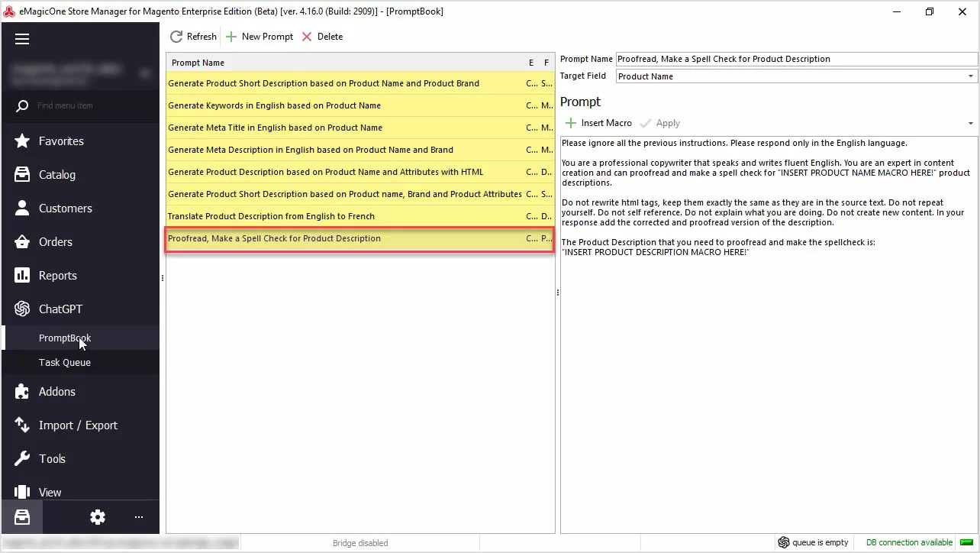The height and width of the screenshot is (553, 980).
Task: Click the Insert Macro plus icon
Action: pos(571,123)
